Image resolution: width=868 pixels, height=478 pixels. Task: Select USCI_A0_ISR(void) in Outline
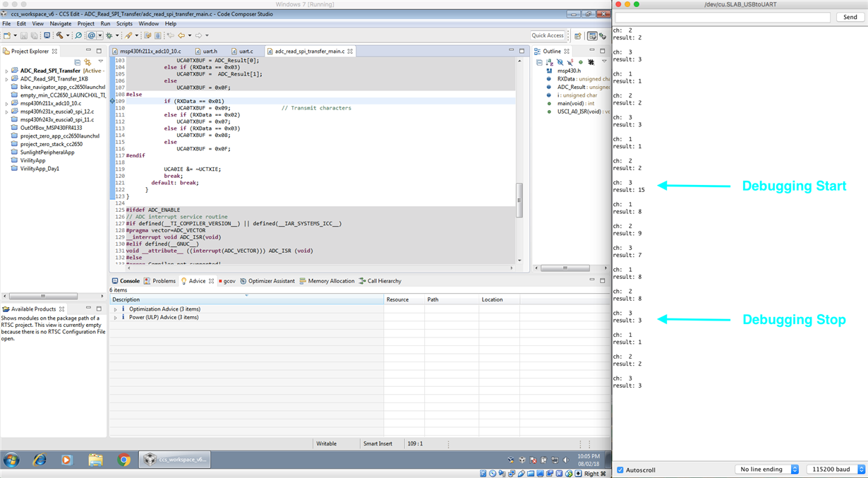pos(579,112)
